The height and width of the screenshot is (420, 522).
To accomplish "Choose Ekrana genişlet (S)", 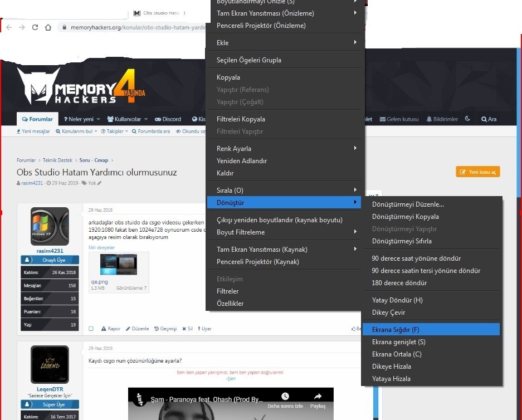I will click(x=431, y=342).
